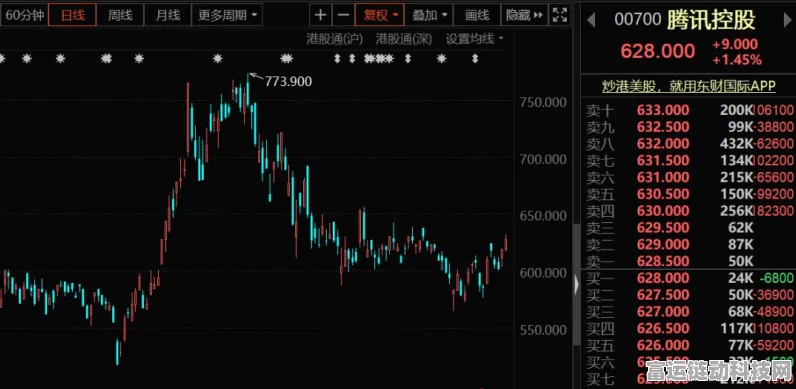796x389 pixels.
Task: Select the 买二 627.500 bid row
Action: 689,295
